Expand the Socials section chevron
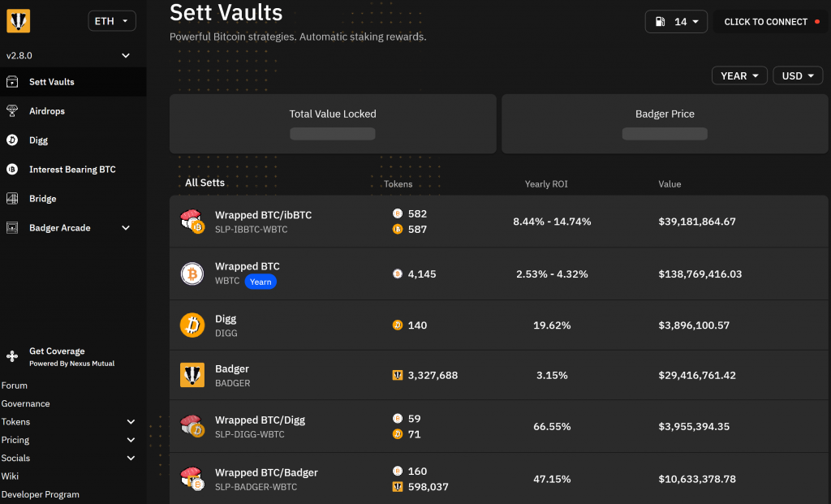831x504 pixels. click(131, 458)
